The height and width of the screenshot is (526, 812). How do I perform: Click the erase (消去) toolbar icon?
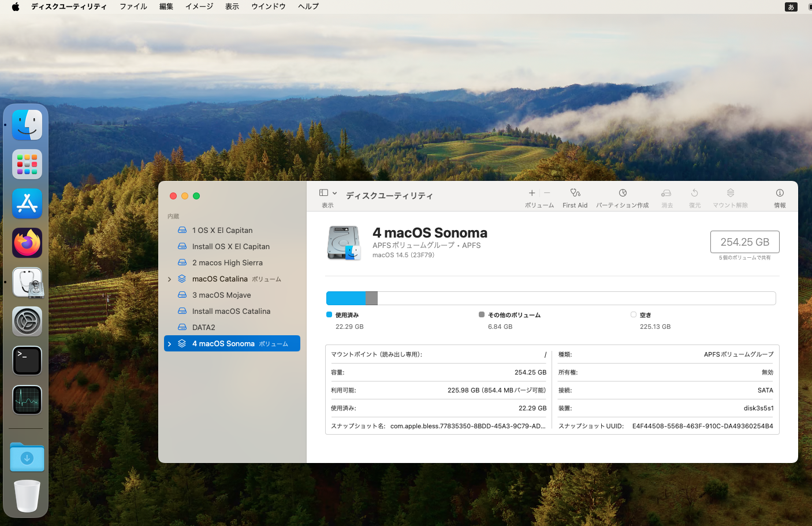[x=666, y=193]
